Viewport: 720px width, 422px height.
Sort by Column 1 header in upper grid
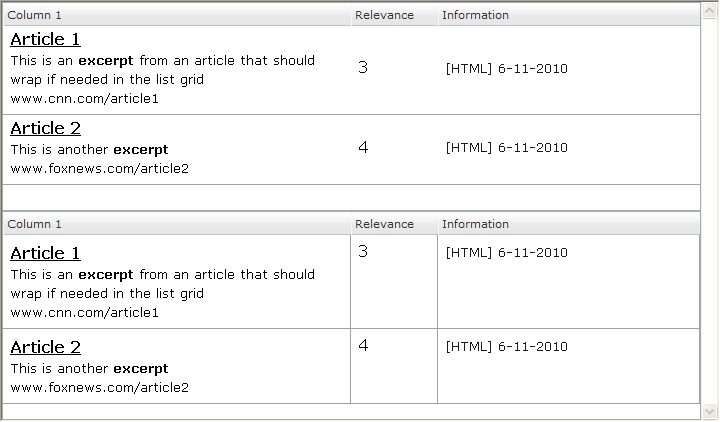[34, 15]
